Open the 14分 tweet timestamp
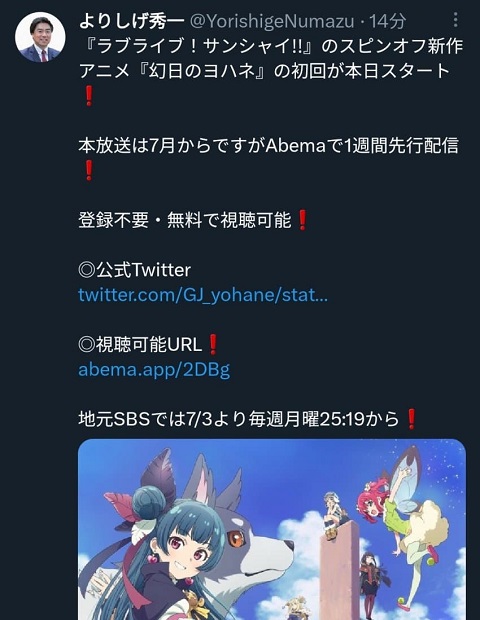 click(x=387, y=21)
